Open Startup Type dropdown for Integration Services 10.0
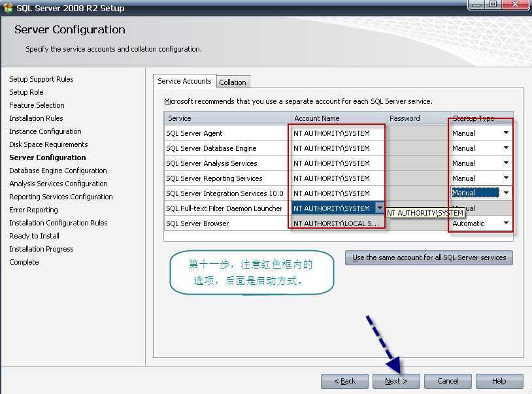The width and height of the screenshot is (532, 394). tap(506, 193)
